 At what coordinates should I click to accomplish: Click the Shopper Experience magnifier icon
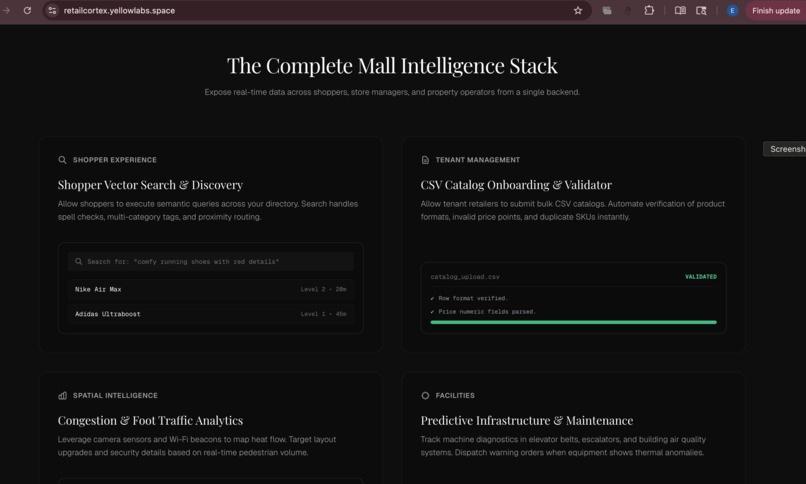62,160
